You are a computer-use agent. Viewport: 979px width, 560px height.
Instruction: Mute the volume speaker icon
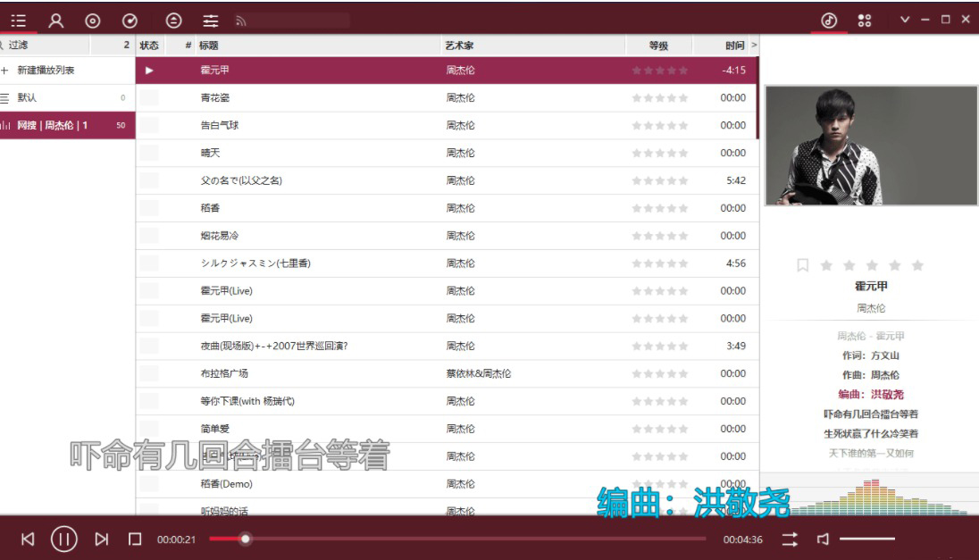tap(823, 539)
